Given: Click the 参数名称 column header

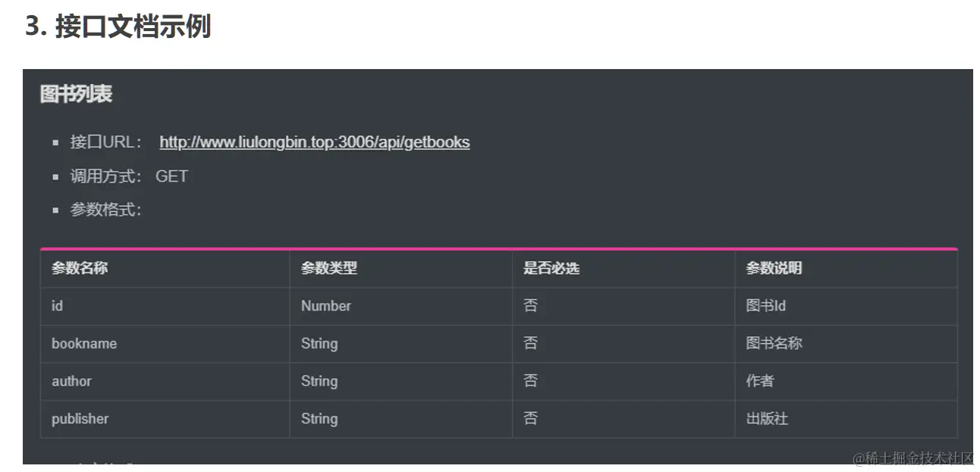Looking at the screenshot, I should pyautogui.click(x=80, y=268).
